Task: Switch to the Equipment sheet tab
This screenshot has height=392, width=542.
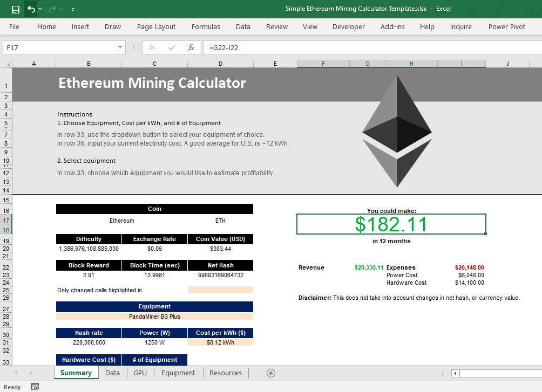Action: pyautogui.click(x=178, y=373)
